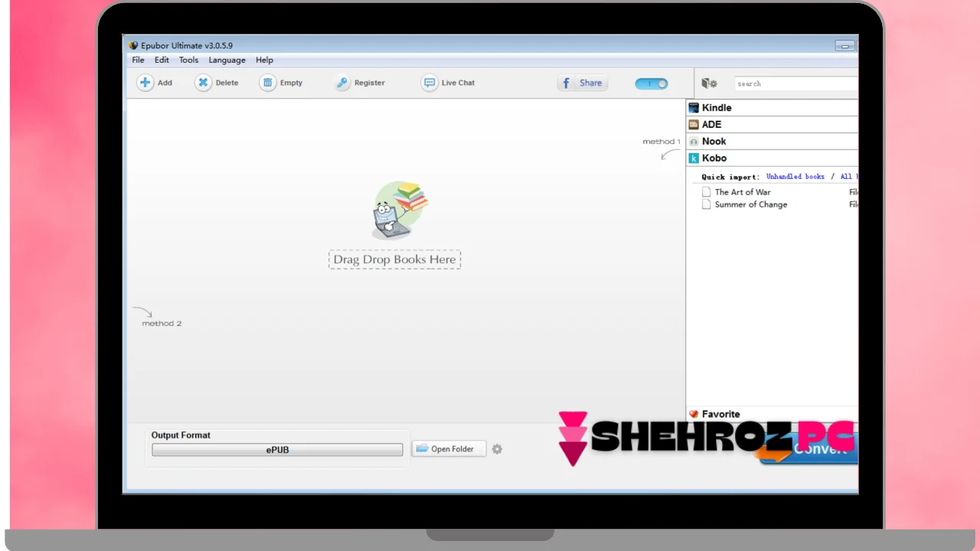Select The Art of War book
Screen dimensions: 980x551
743,192
